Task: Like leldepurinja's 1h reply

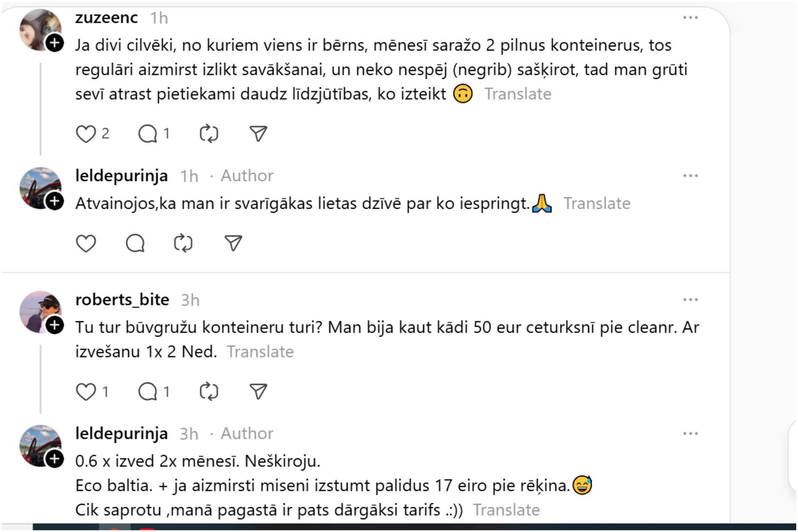Action: pos(86,243)
